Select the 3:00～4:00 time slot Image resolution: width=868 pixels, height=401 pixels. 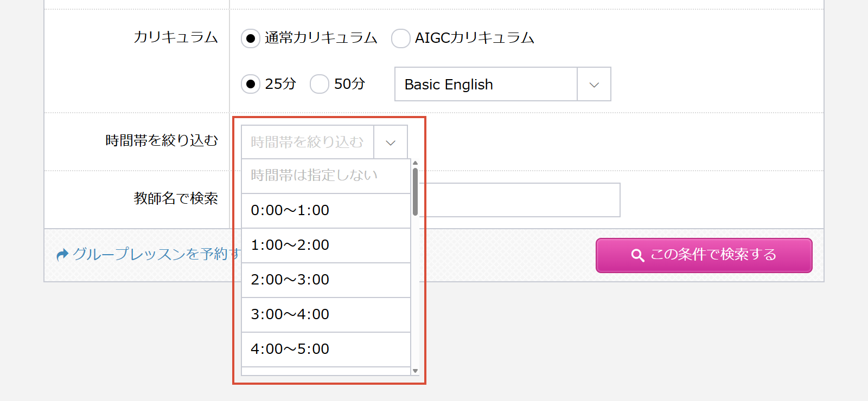(x=325, y=315)
